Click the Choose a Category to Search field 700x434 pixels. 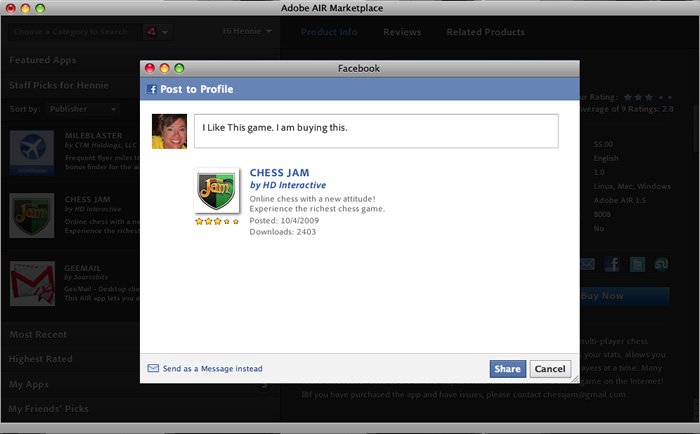click(x=75, y=32)
